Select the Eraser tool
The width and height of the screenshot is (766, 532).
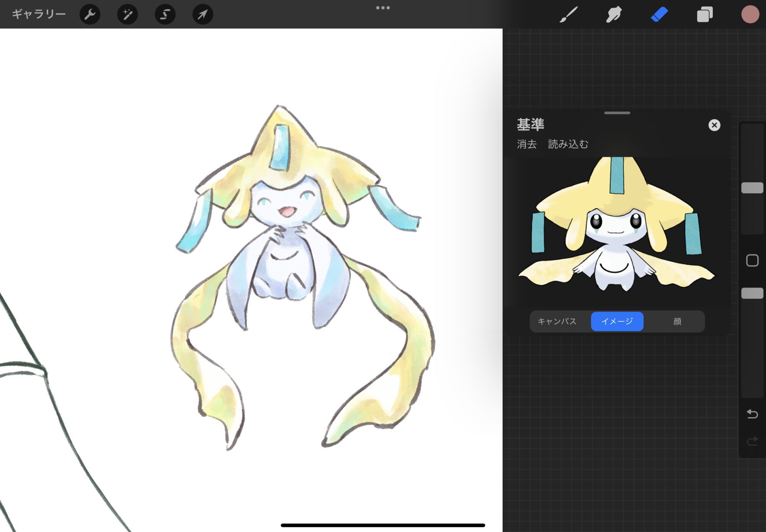pos(659,15)
